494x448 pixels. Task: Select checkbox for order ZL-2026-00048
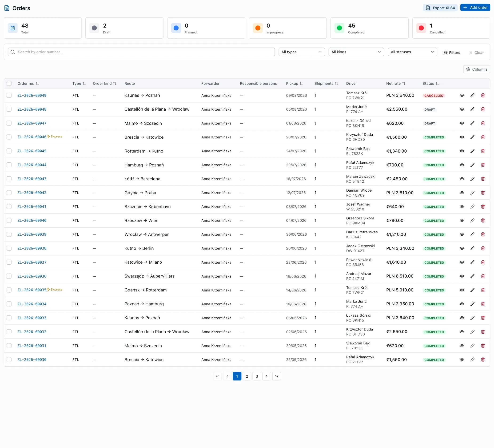9,109
